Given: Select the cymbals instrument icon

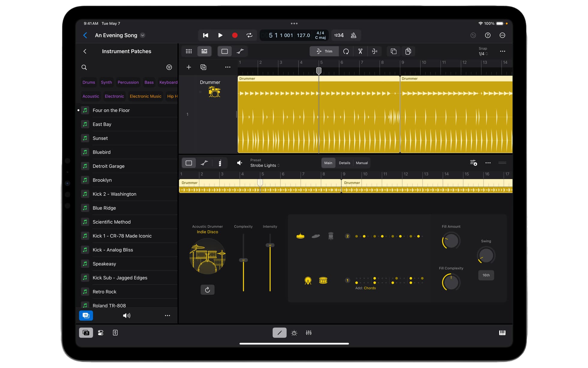Looking at the screenshot, I should point(316,236).
